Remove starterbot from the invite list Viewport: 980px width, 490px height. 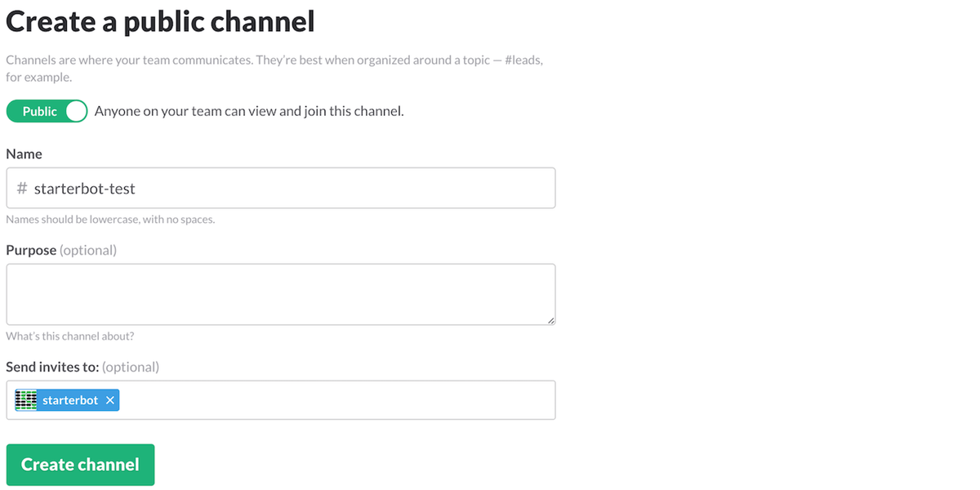[x=110, y=400]
